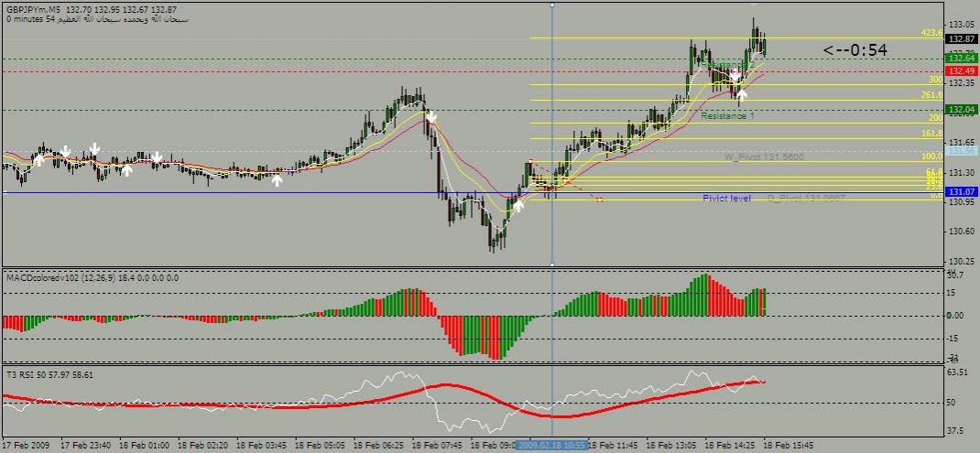Click the green 132.04 price tag

(x=962, y=110)
